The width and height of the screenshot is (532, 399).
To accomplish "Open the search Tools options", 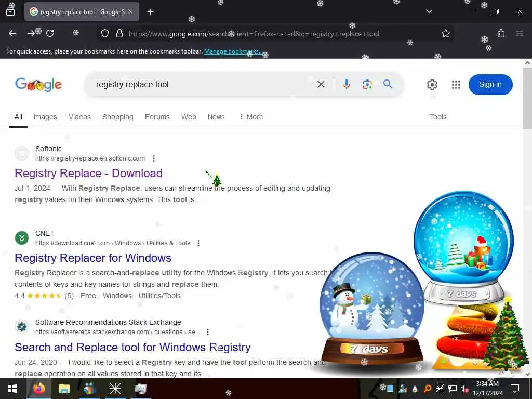I will tap(438, 117).
